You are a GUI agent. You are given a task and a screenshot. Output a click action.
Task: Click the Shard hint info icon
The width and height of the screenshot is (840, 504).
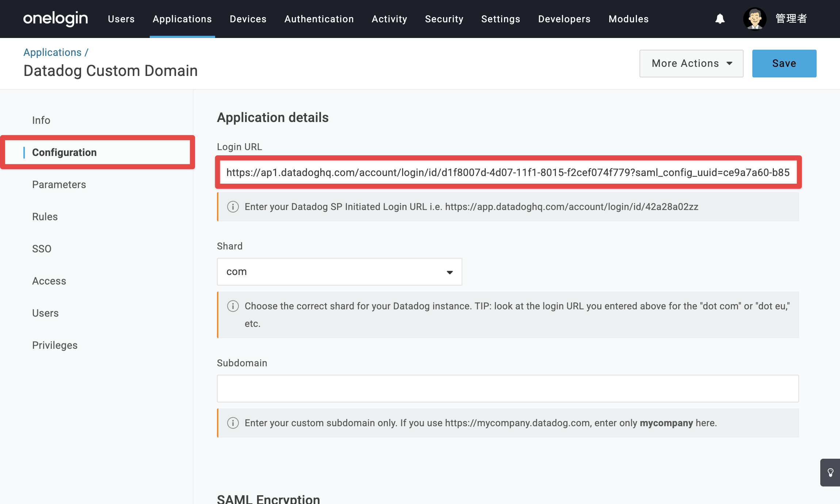tap(233, 306)
